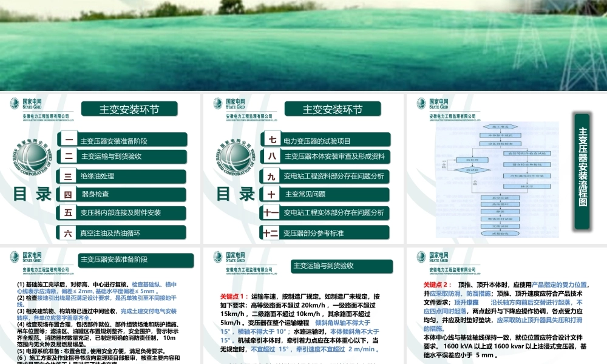Screen dimensions: 607x364
Task: Click the 抽真空 step box in the flowchart
Action: click(526, 186)
